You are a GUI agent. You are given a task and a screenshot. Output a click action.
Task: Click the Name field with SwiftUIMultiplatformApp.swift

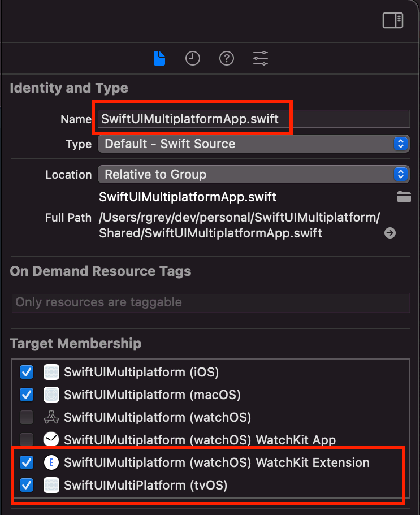click(253, 119)
